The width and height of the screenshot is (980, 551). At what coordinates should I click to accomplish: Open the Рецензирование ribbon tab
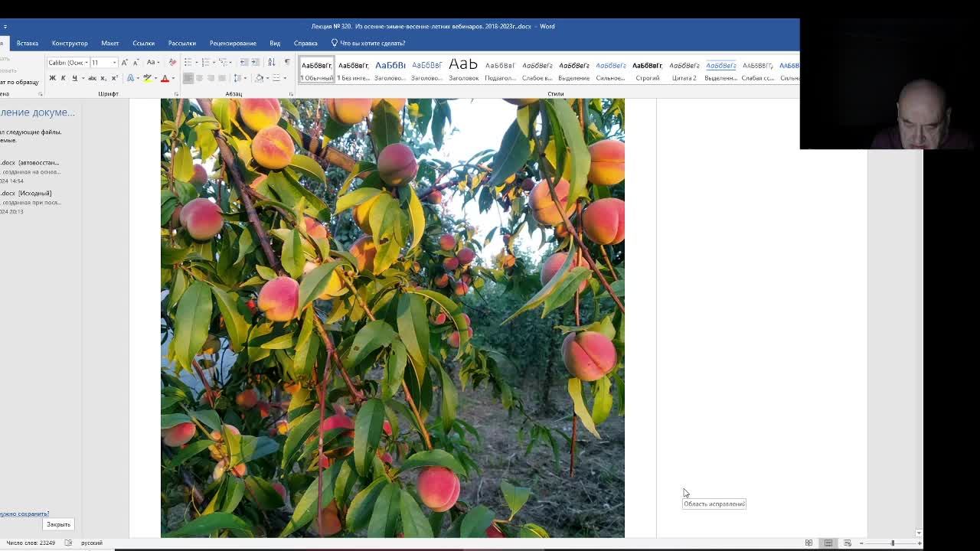[x=233, y=43]
